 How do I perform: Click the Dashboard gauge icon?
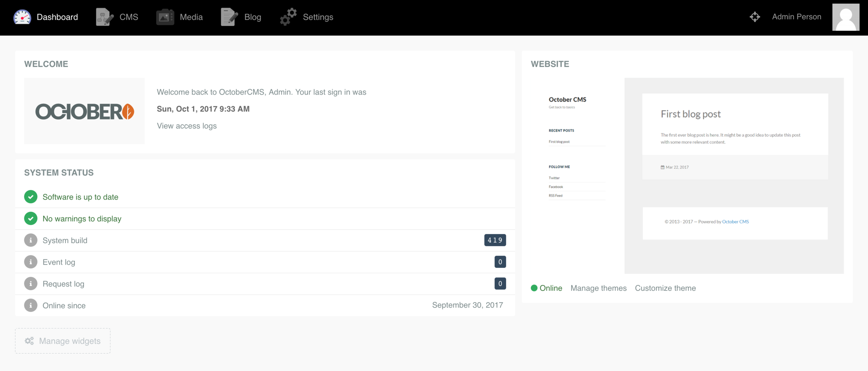pos(22,17)
